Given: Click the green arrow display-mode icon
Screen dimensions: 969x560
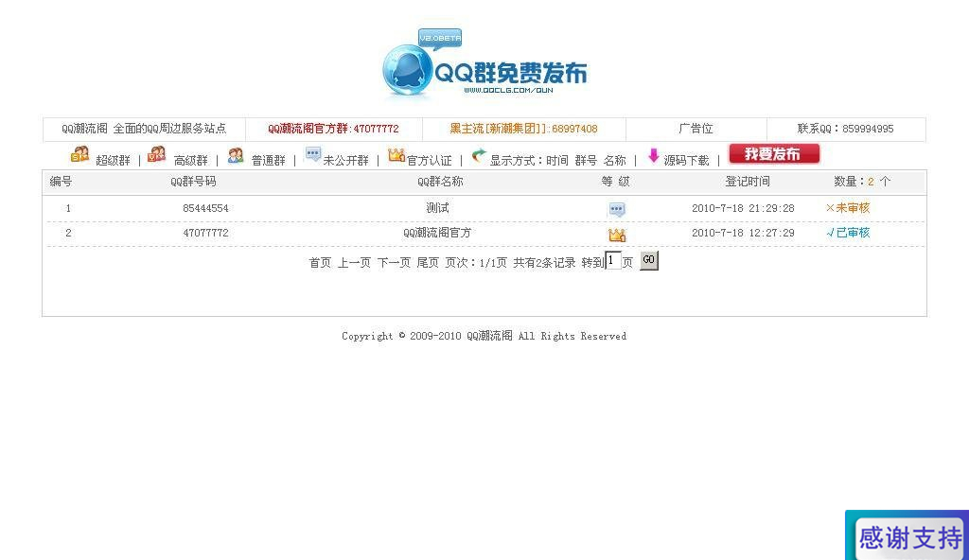Looking at the screenshot, I should (x=478, y=156).
